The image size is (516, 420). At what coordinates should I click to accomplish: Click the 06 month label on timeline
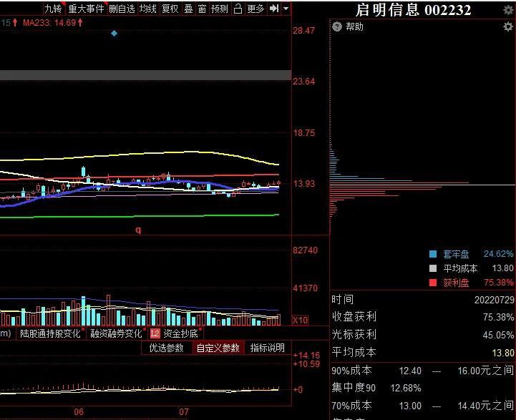79,411
